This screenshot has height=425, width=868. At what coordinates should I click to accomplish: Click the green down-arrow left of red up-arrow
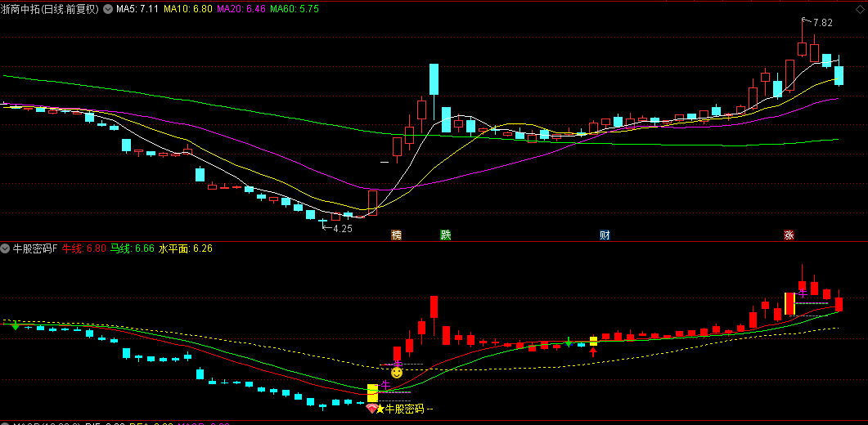tap(569, 342)
